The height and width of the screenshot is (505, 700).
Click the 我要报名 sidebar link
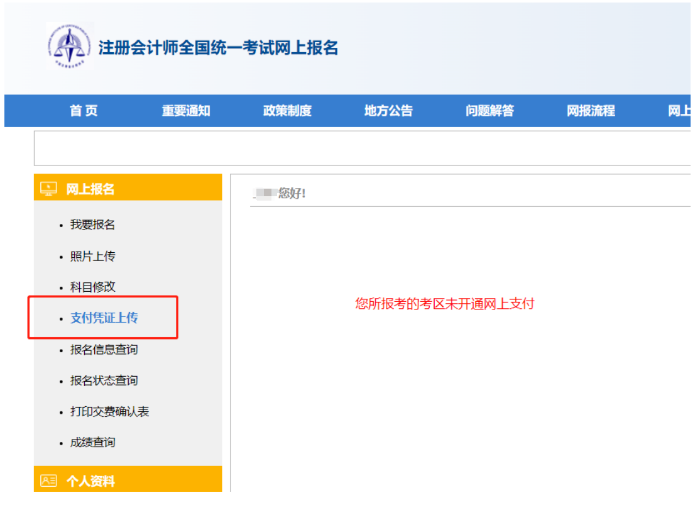click(92, 225)
